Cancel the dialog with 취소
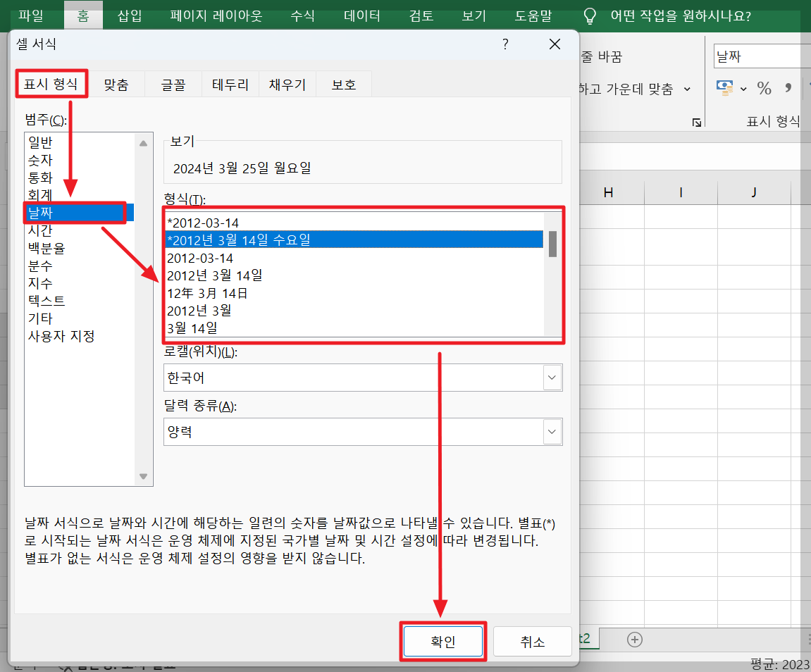 coord(533,641)
